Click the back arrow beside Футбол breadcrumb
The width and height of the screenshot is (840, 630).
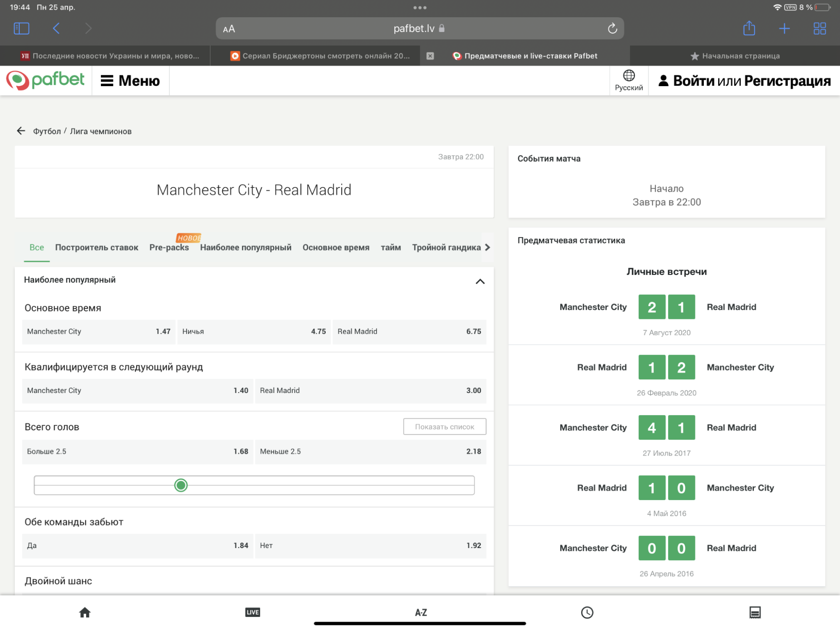(21, 131)
